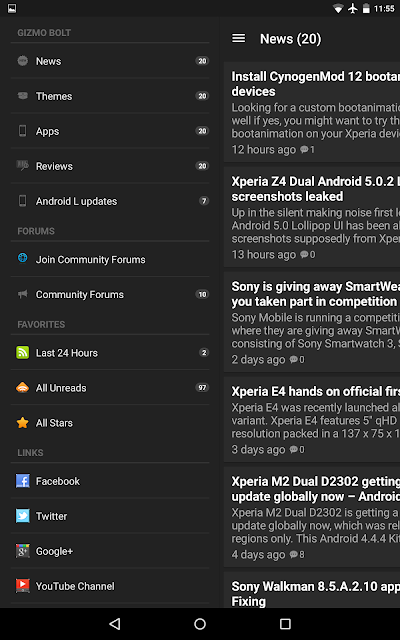Click the Facebook logo icon

[22, 481]
